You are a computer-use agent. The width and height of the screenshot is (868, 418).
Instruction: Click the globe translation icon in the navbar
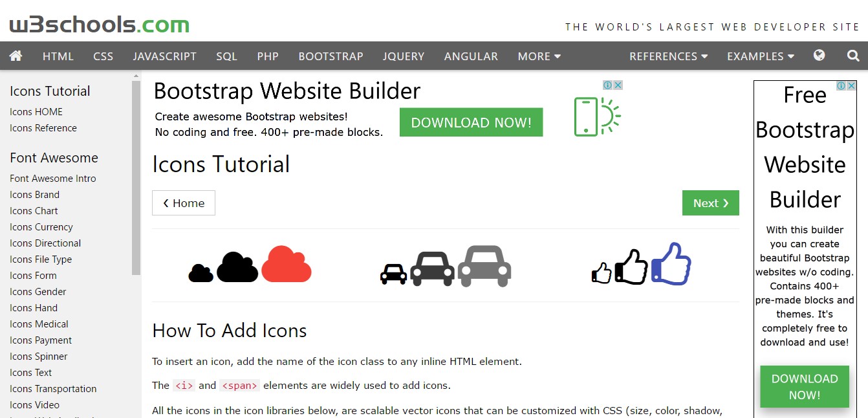click(819, 56)
